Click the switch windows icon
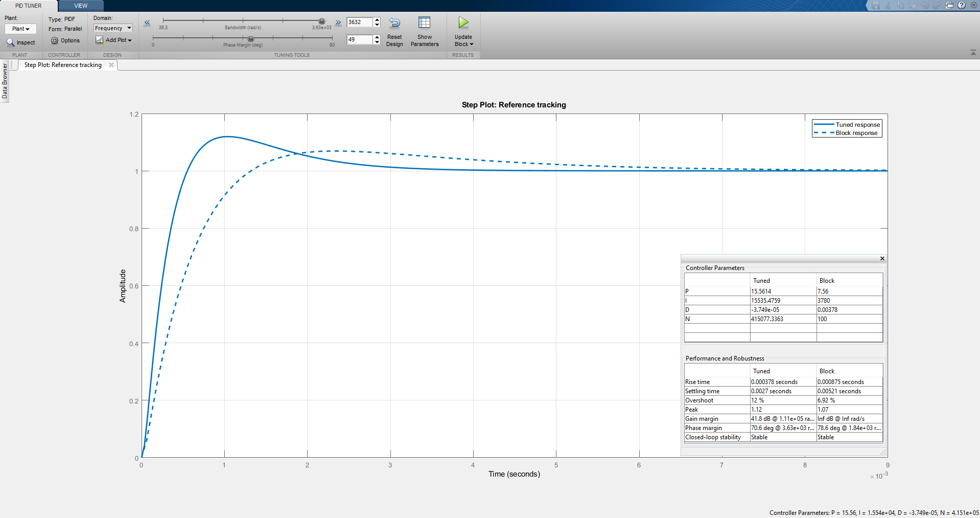This screenshot has height=518, width=980. tap(949, 6)
